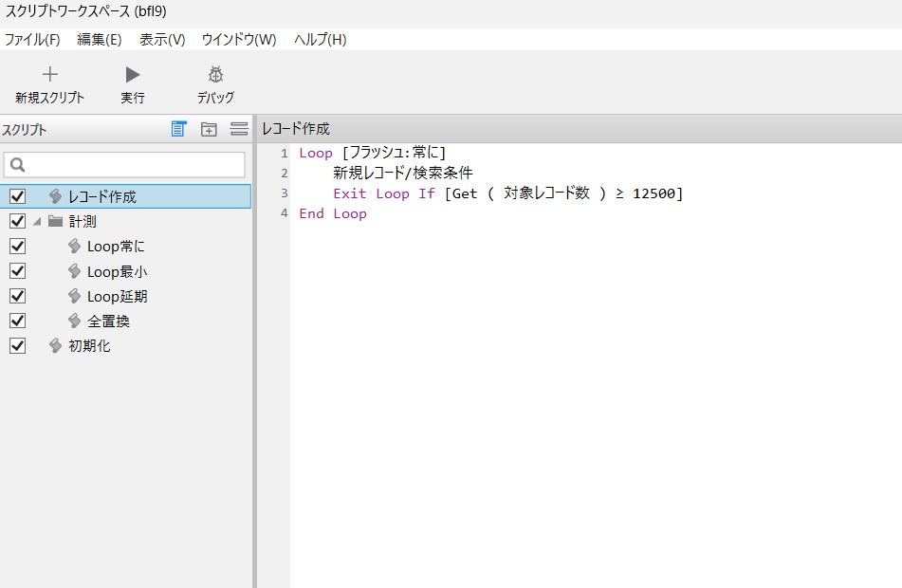Click the separator lines icon in script panel
The height and width of the screenshot is (588, 902).
point(239,129)
